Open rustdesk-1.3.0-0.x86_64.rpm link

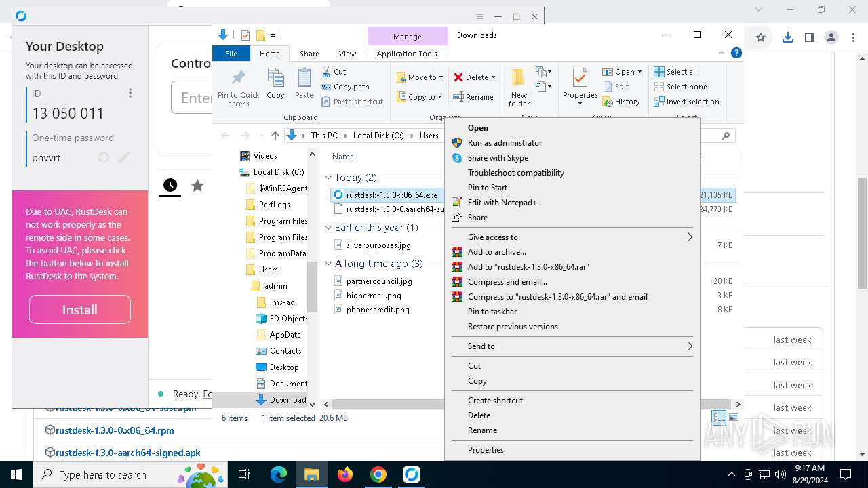pos(115,430)
